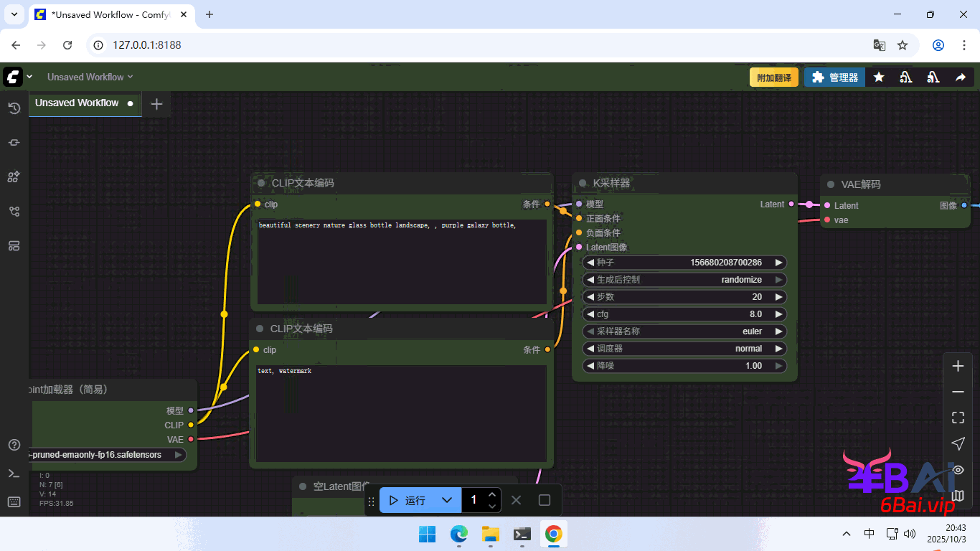Open the workflows sidebar panel
This screenshot has width=980, height=551.
[x=14, y=212]
